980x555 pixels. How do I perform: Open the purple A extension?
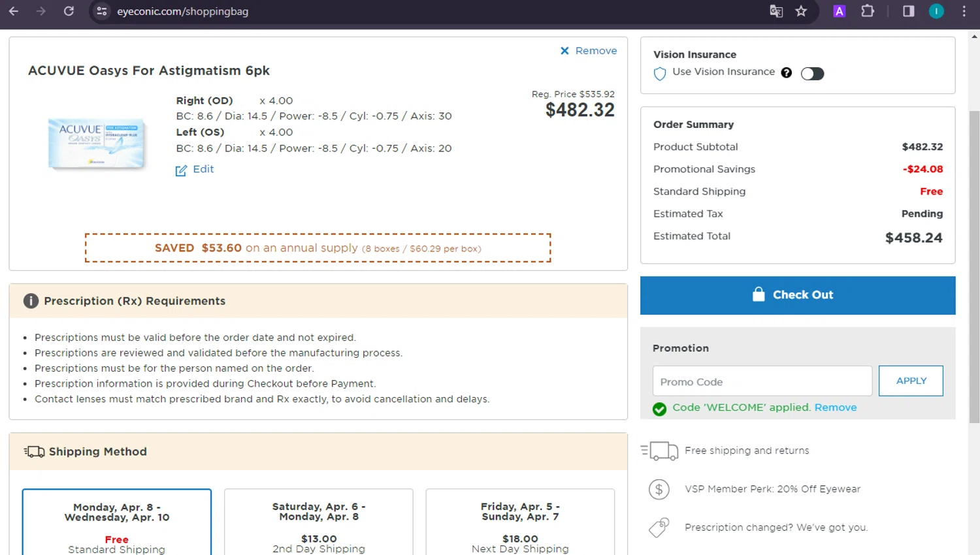coord(840,11)
